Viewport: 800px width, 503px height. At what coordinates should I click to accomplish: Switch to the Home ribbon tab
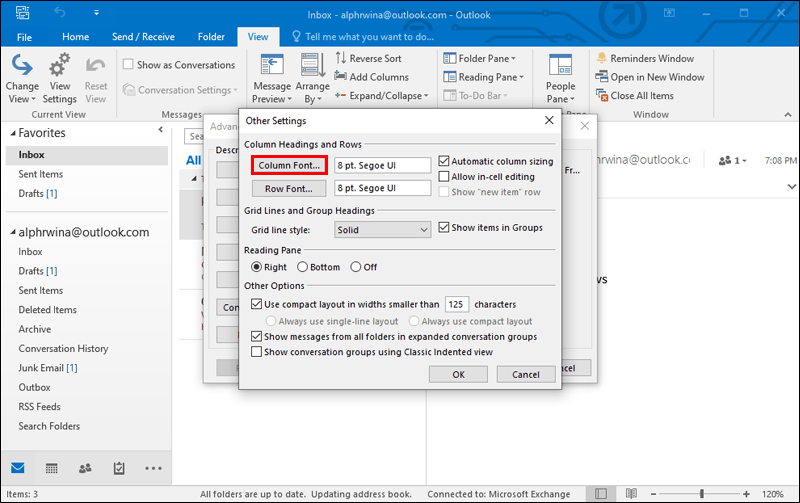[76, 37]
